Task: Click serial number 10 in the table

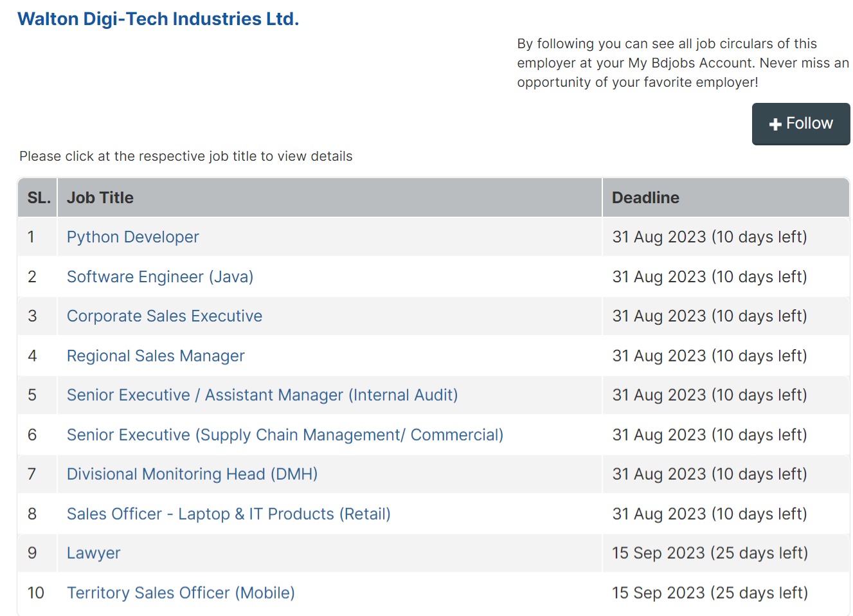Action: tap(36, 593)
